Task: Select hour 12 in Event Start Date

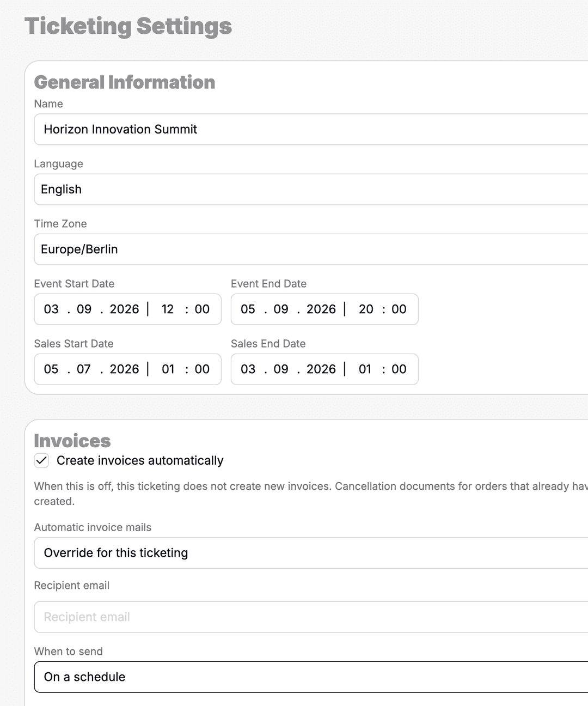Action: (168, 309)
